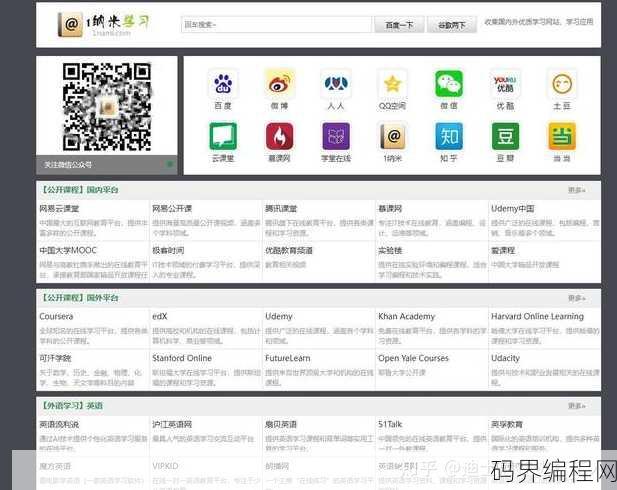Focus the search input box
Viewport: 617px width, 490px height.
coord(276,24)
